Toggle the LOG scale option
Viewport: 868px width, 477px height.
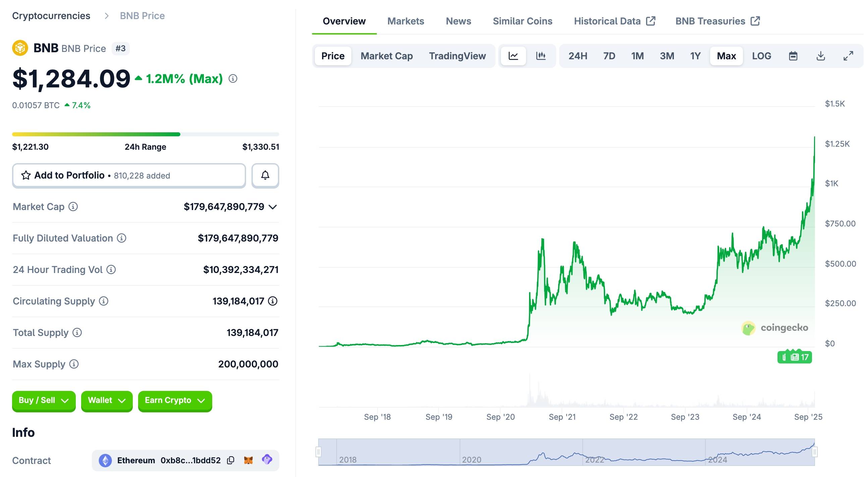point(761,56)
